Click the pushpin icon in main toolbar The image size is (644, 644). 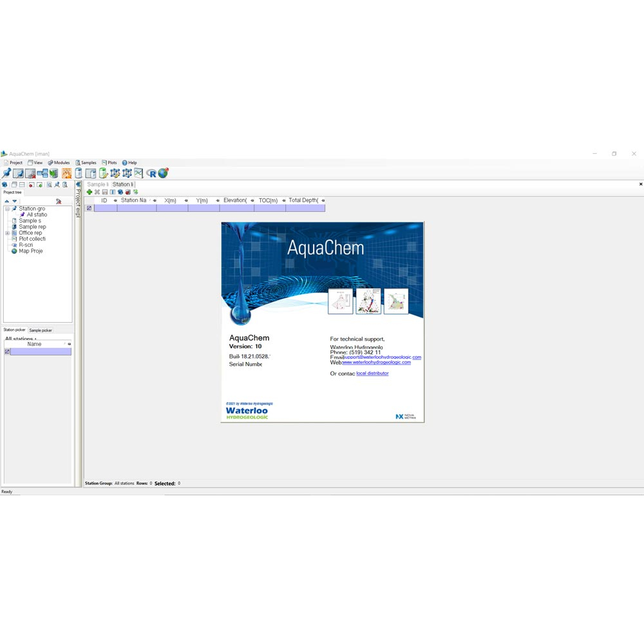pyautogui.click(x=6, y=173)
